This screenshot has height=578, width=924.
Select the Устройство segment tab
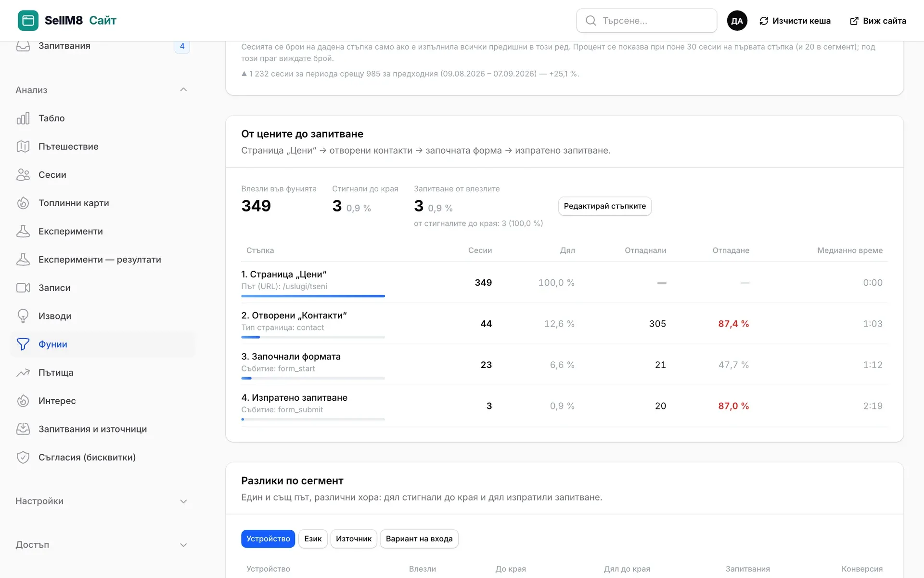[268, 539]
